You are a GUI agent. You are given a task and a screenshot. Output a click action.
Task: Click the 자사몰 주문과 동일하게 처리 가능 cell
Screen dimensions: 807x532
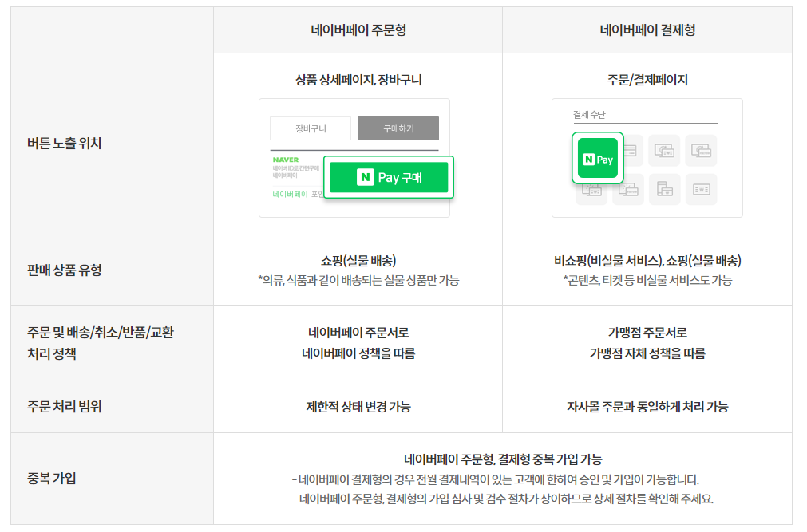coord(647,407)
